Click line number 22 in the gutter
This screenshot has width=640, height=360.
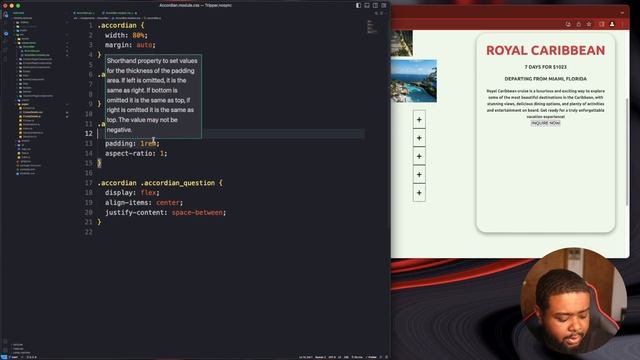(x=89, y=232)
